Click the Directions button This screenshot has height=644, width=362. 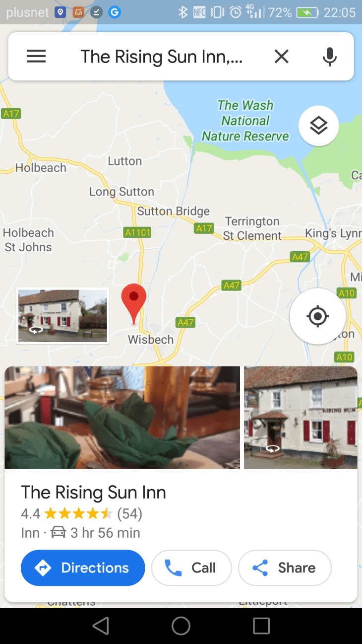(83, 568)
